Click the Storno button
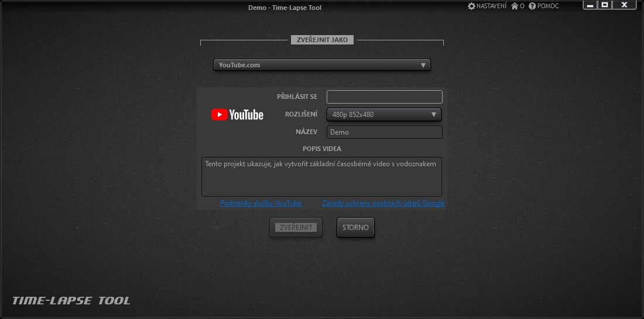This screenshot has width=644, height=319. 356,228
